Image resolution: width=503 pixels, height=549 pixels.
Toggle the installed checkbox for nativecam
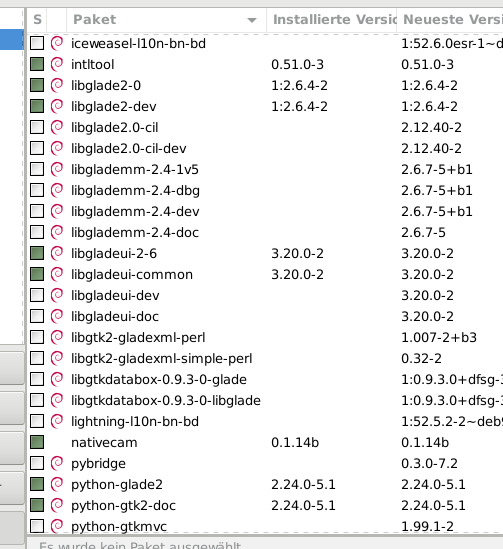click(x=37, y=442)
